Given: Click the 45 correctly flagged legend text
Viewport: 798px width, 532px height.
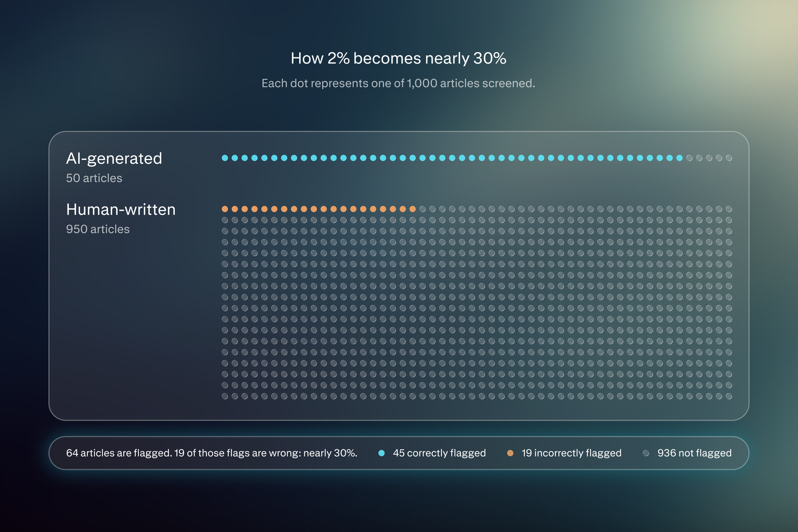Looking at the screenshot, I should [440, 453].
